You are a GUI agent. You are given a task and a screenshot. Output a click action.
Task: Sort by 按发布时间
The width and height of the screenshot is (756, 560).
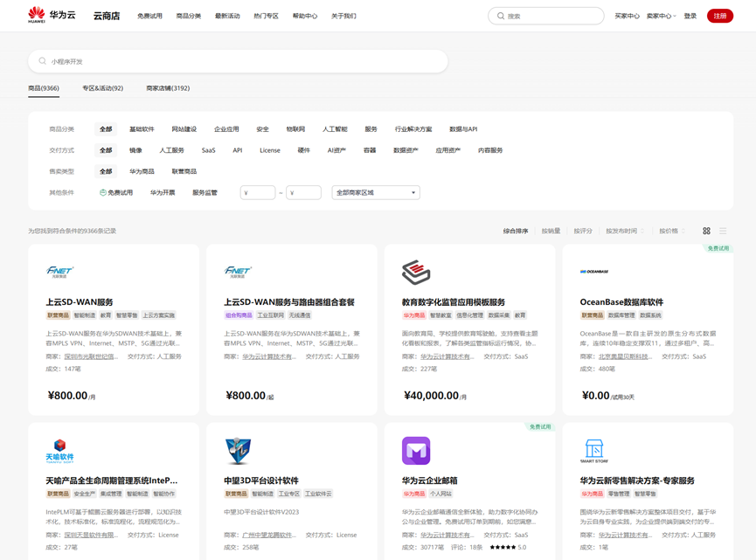(625, 231)
